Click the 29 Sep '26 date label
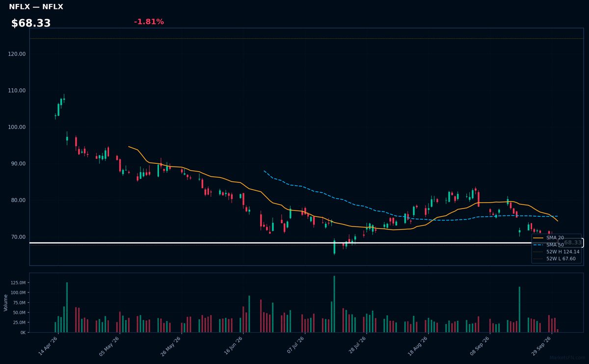 coord(541,345)
